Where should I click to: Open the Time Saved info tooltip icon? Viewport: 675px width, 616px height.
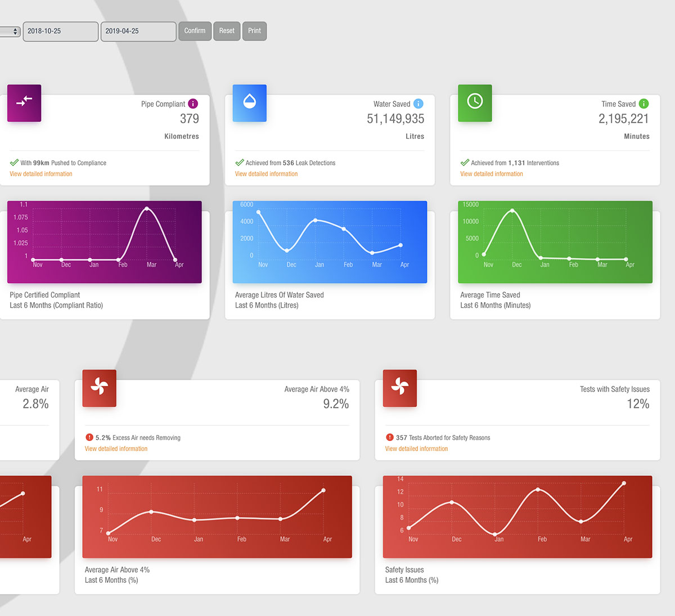(x=643, y=104)
